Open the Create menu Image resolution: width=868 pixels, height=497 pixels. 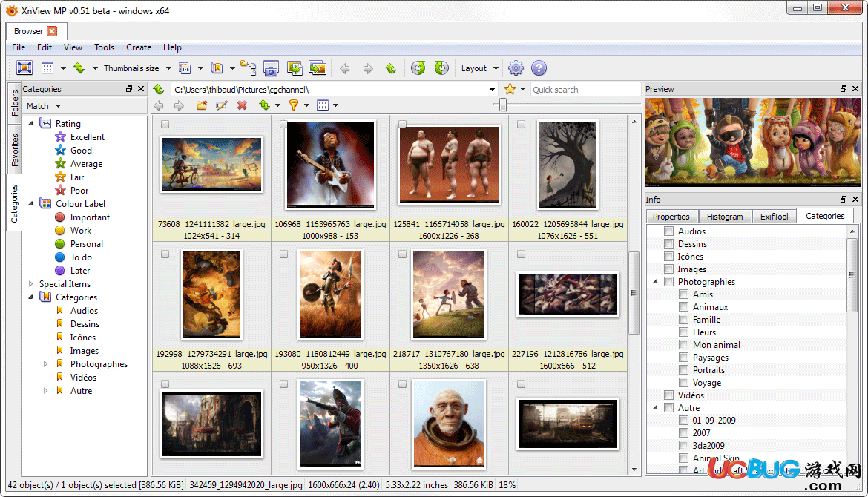click(x=139, y=47)
